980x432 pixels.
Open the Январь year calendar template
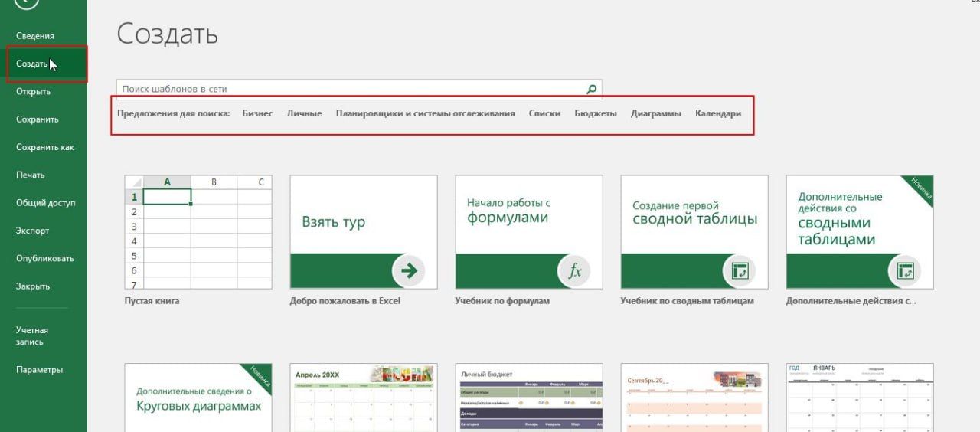860,398
